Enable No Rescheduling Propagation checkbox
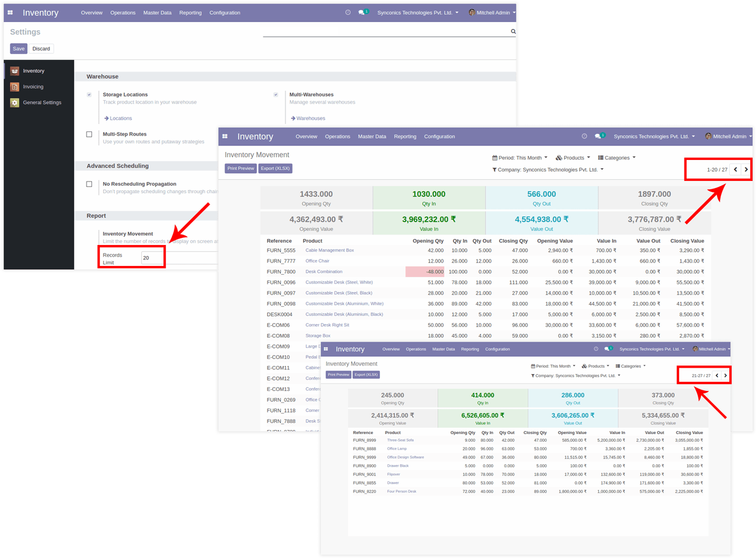Screen dimensions: 756x558 [89, 184]
